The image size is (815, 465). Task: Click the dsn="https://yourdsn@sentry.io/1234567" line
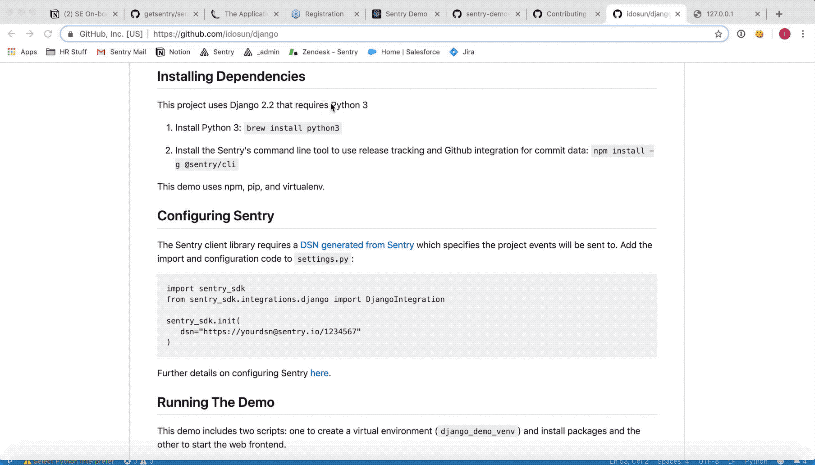pyautogui.click(x=270, y=331)
